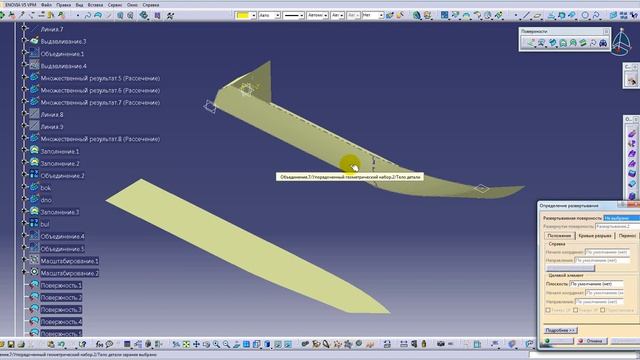Viewport: 640px width, 360px height.
Task: Open the Правка menu
Action: [x=63, y=5]
